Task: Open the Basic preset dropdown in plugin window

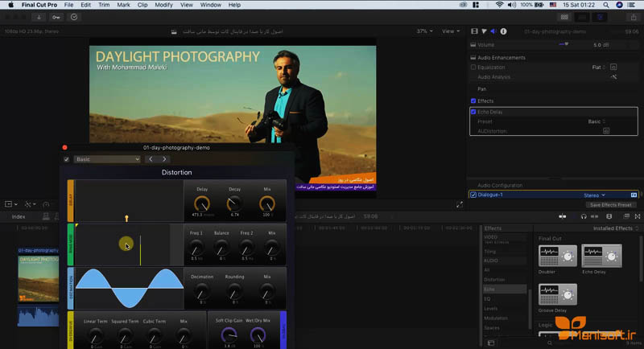Action: [x=107, y=159]
